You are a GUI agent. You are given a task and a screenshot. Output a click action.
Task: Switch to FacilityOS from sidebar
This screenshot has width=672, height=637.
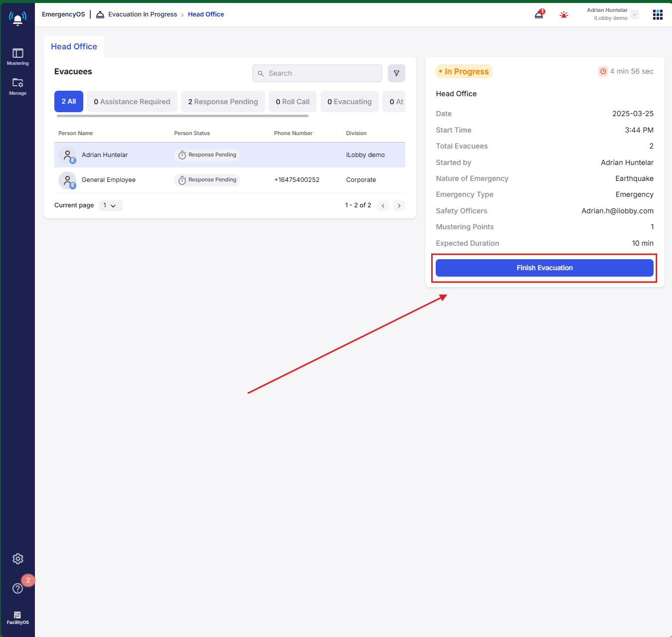(17, 618)
